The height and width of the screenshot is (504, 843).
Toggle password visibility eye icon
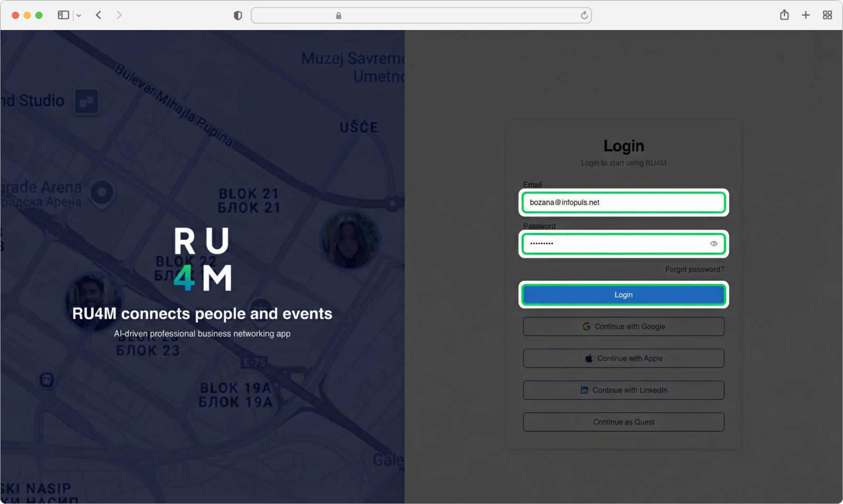point(714,244)
